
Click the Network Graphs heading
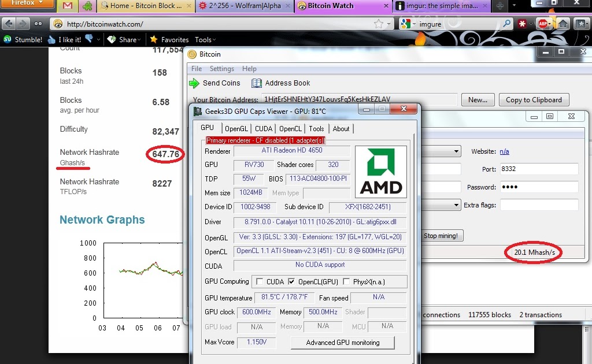102,220
